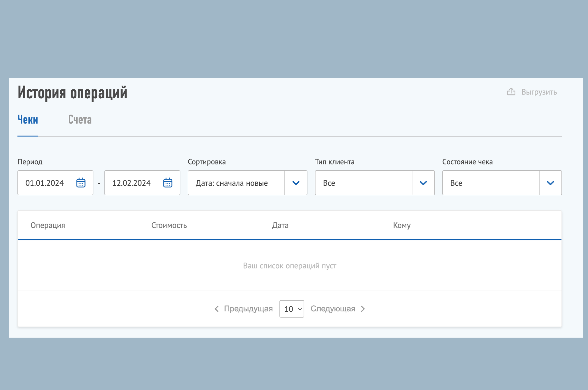Open the rows-per-page 10 selector
This screenshot has width=588, height=390.
coord(292,309)
